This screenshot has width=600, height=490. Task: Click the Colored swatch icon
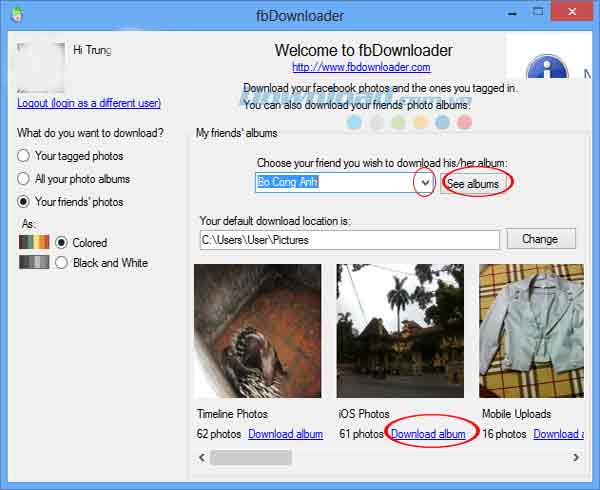pyautogui.click(x=34, y=242)
